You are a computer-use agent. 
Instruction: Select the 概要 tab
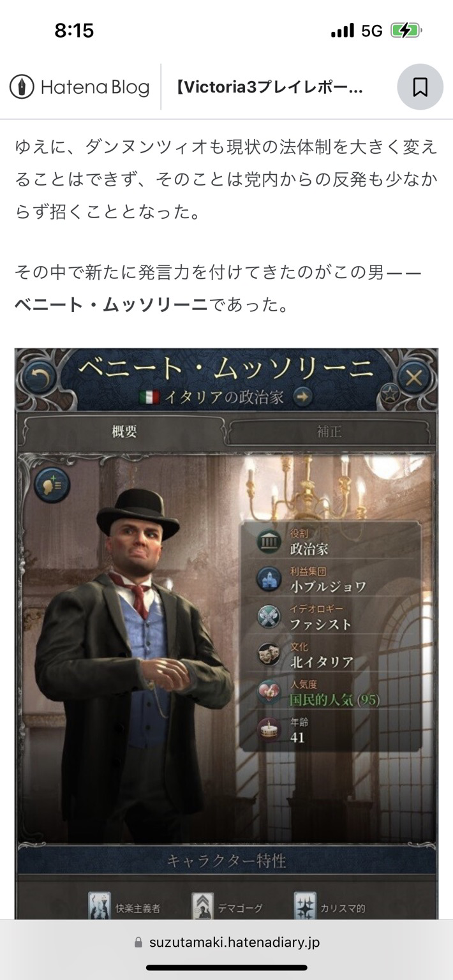click(124, 432)
